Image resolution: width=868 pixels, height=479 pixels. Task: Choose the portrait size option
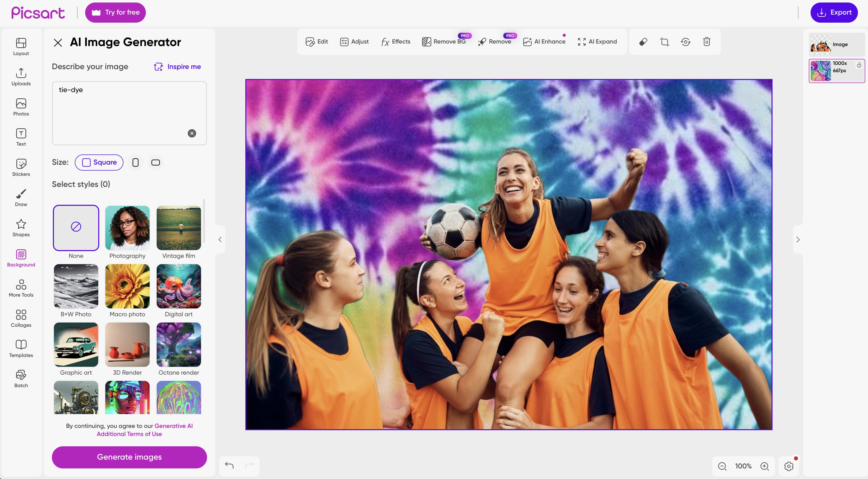(x=136, y=162)
